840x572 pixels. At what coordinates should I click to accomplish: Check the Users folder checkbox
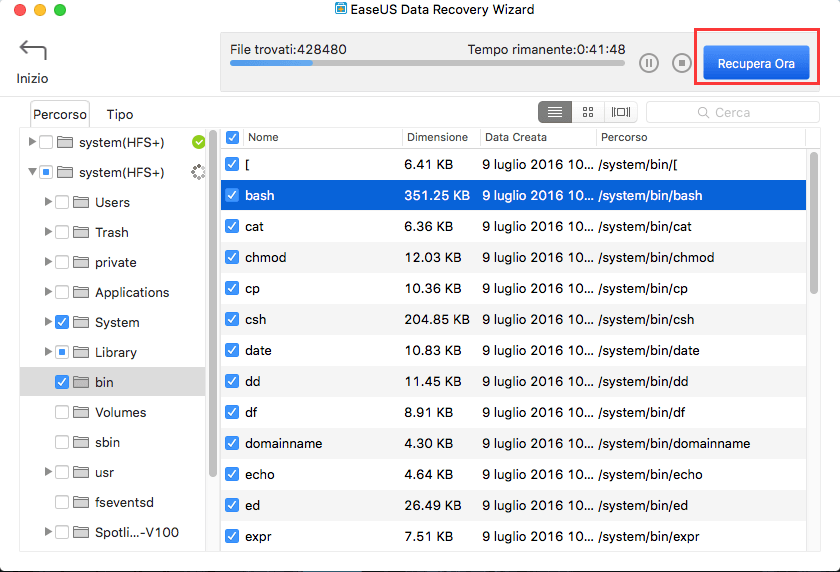[x=62, y=202]
